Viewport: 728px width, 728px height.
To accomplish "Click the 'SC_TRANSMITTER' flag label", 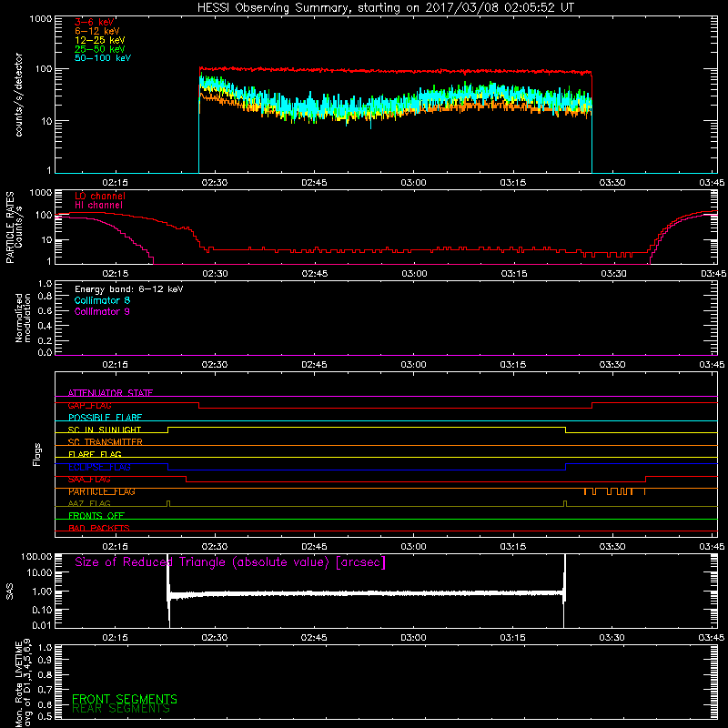I will point(106,442).
